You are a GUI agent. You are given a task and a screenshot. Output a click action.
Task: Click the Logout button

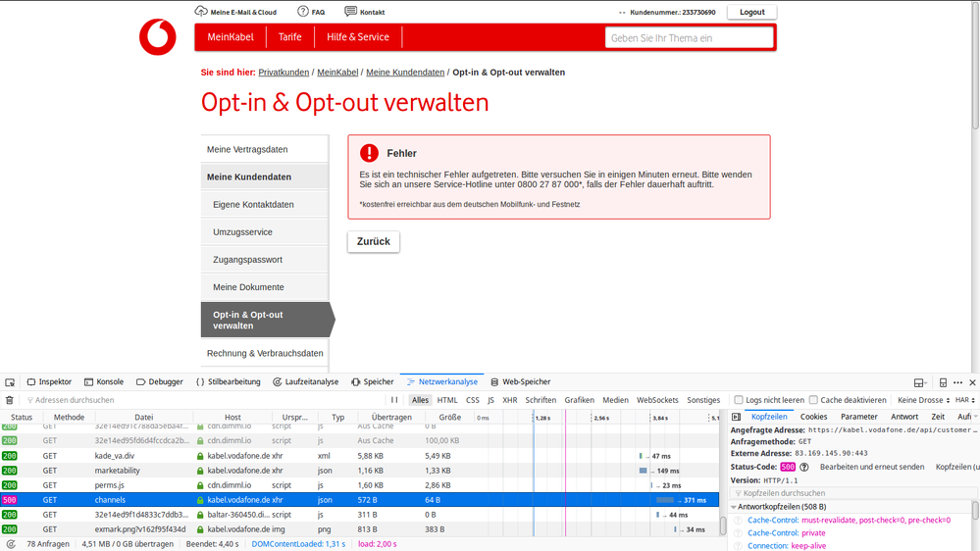pyautogui.click(x=751, y=12)
